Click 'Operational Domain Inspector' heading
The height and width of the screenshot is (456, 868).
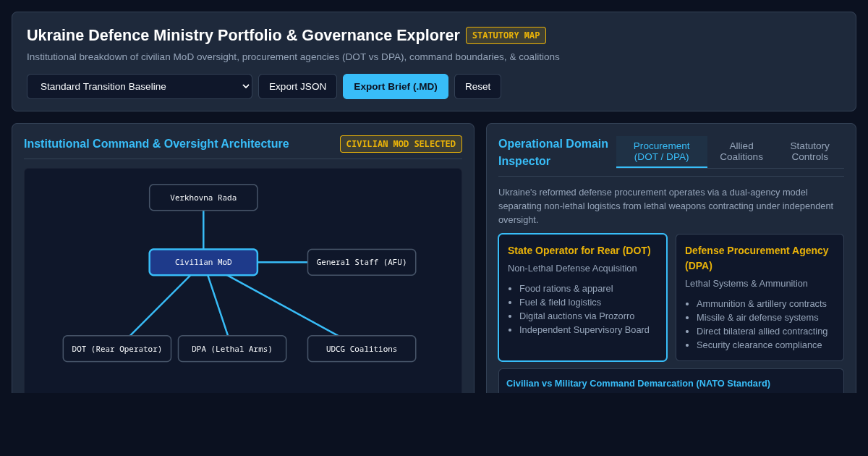pyautogui.click(x=553, y=153)
